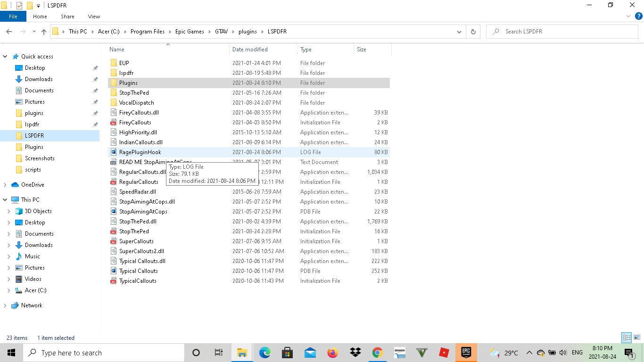Expand the address bar history dropdown

coord(459,32)
